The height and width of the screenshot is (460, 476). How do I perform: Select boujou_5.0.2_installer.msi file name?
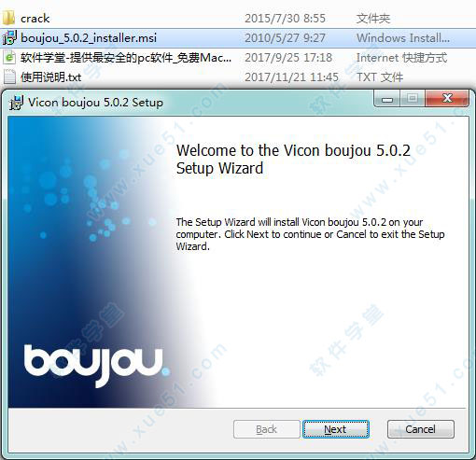tap(89, 38)
